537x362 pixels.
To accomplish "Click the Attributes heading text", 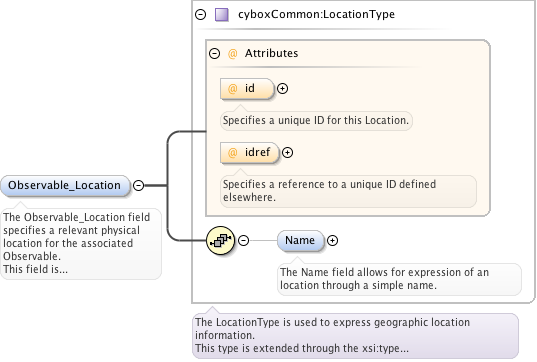I will click(272, 53).
